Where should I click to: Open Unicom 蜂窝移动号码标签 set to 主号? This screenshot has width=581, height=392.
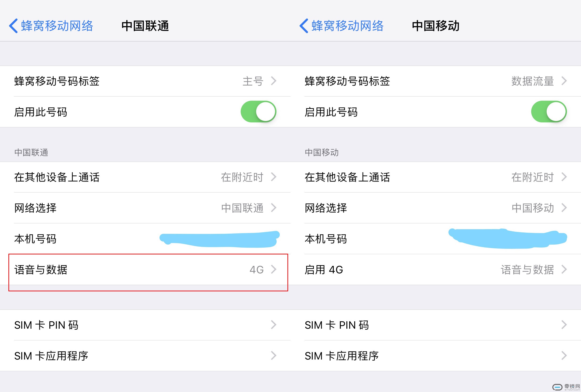coord(145,81)
